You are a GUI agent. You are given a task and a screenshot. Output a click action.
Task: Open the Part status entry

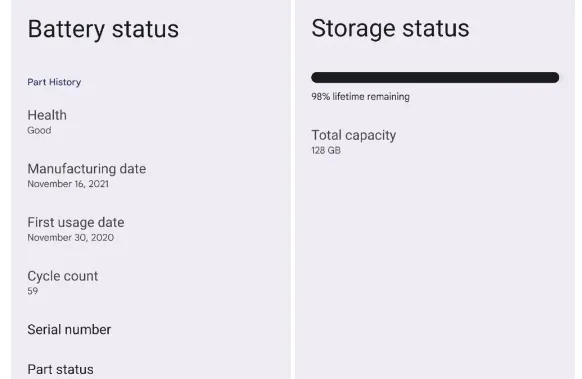coord(151,369)
